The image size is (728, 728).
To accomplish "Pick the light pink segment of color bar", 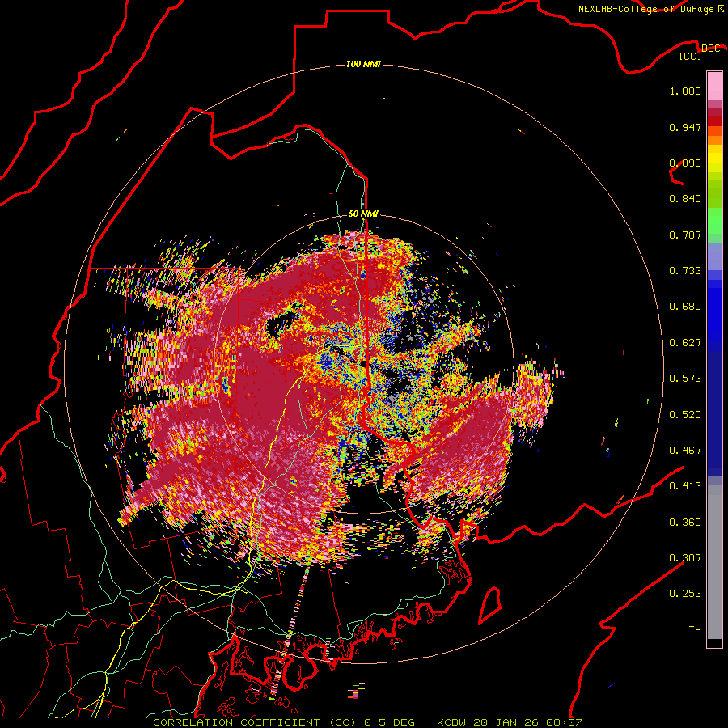I will [714, 86].
